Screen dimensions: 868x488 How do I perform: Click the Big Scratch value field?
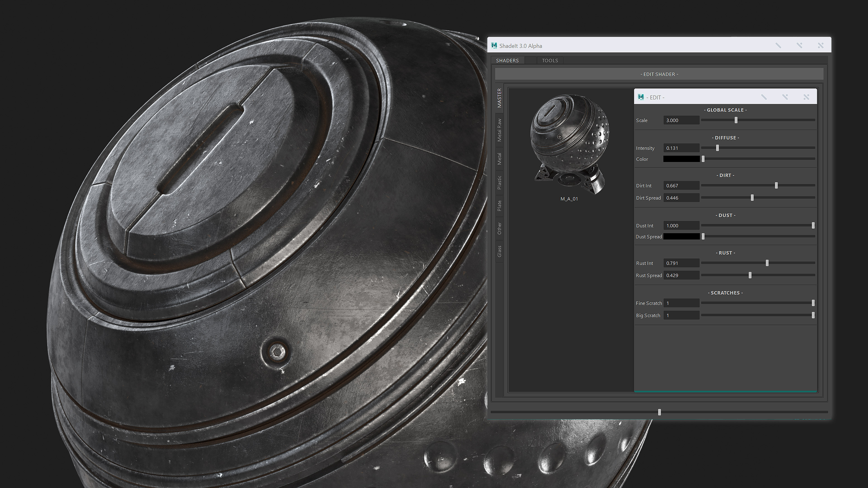pyautogui.click(x=681, y=315)
